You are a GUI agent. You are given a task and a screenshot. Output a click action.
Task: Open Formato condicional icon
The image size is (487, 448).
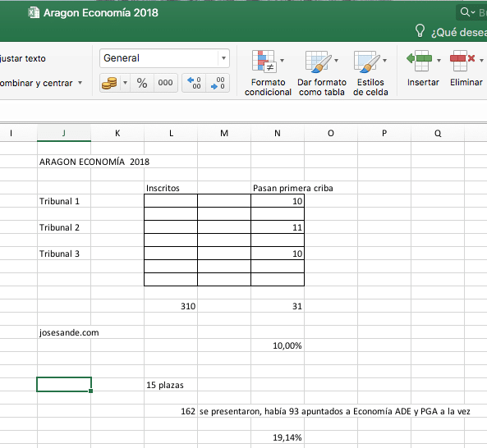(264, 61)
